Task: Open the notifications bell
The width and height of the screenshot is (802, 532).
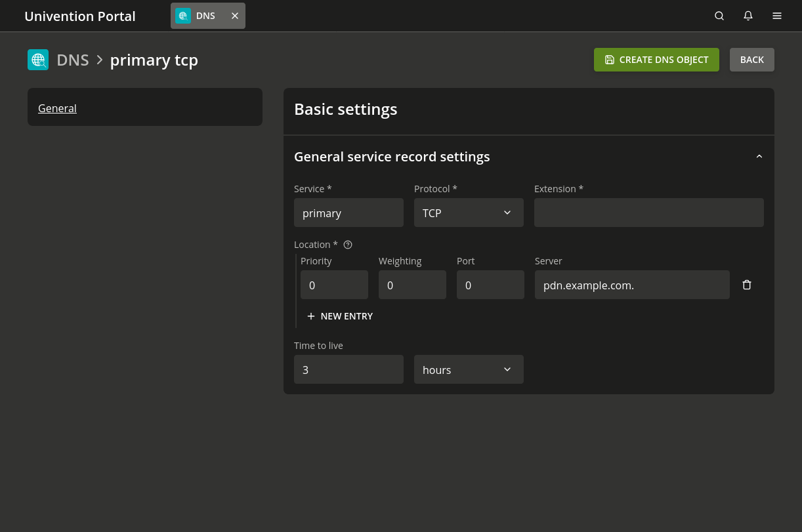Action: click(748, 16)
